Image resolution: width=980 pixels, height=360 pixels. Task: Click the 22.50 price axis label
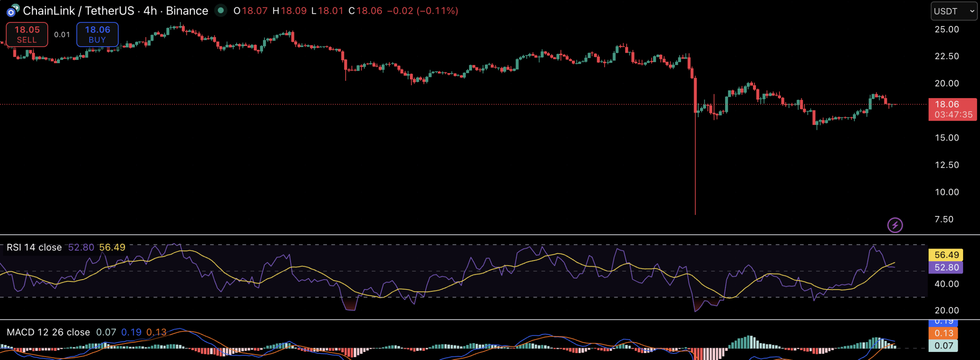click(947, 56)
